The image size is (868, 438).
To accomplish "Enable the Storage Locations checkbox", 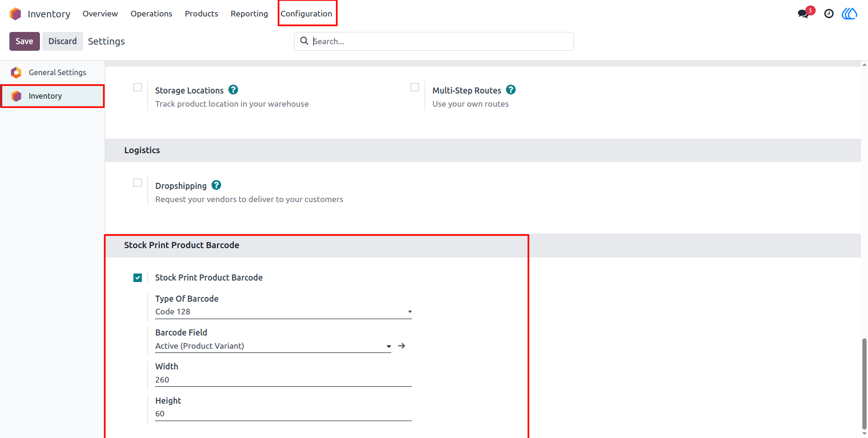I will [x=138, y=87].
